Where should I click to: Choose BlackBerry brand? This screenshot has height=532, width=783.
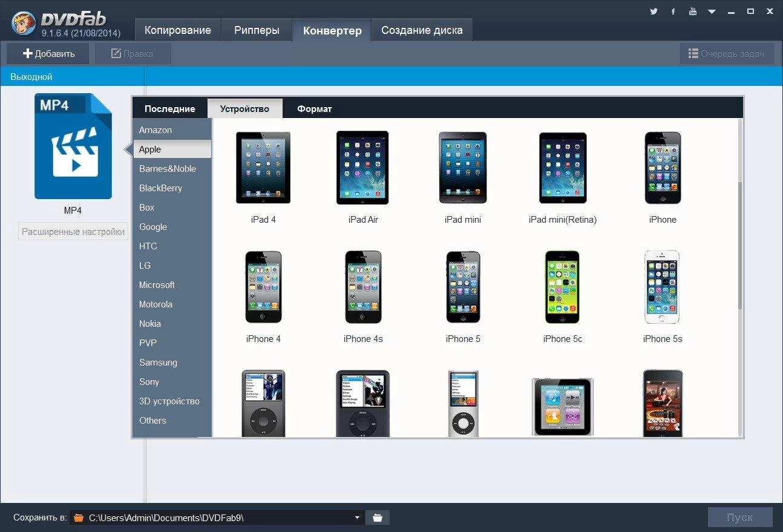pyautogui.click(x=172, y=188)
